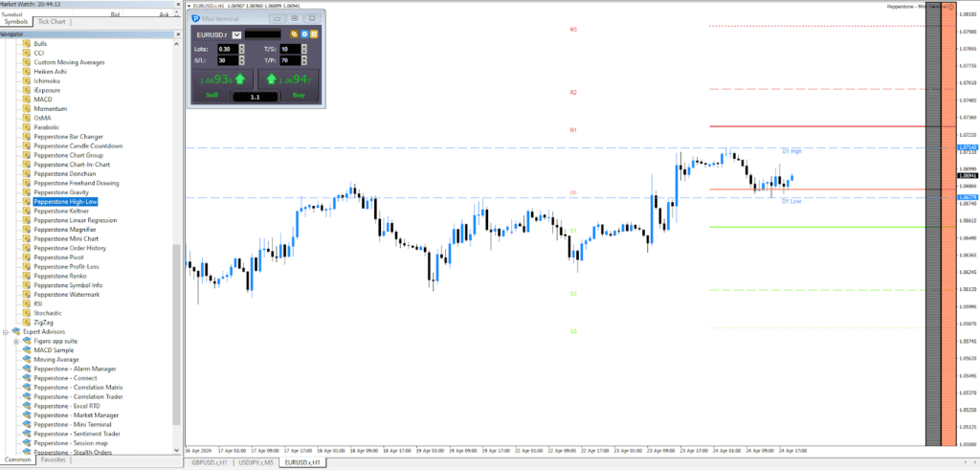
Task: Select the EURUSD.r,H1 chart tab
Action: click(x=302, y=463)
